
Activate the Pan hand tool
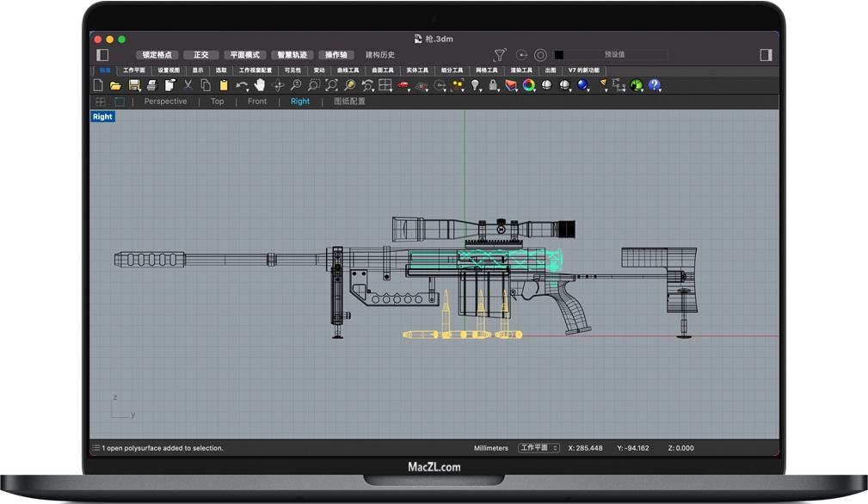260,85
